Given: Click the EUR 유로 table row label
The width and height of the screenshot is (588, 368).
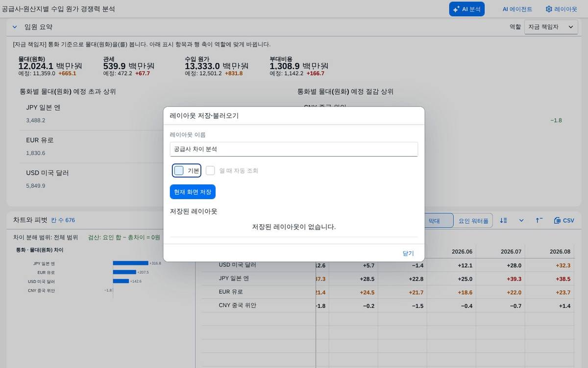Looking at the screenshot, I should tap(231, 292).
